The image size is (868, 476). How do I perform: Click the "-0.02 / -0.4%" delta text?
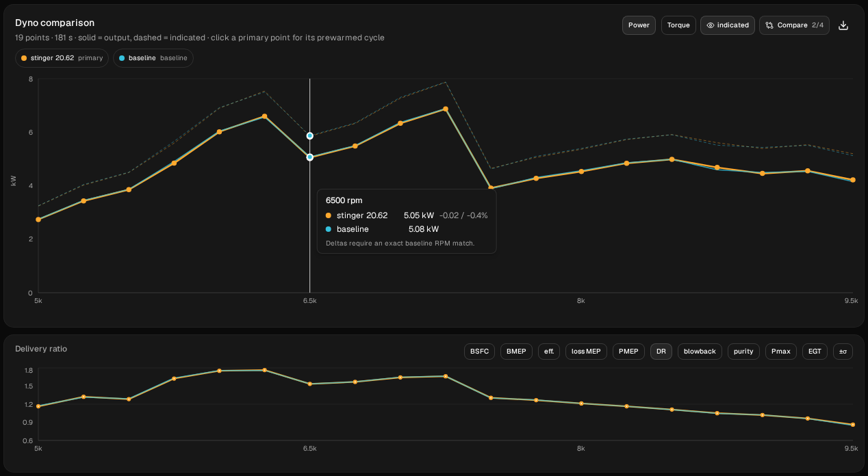tap(463, 215)
